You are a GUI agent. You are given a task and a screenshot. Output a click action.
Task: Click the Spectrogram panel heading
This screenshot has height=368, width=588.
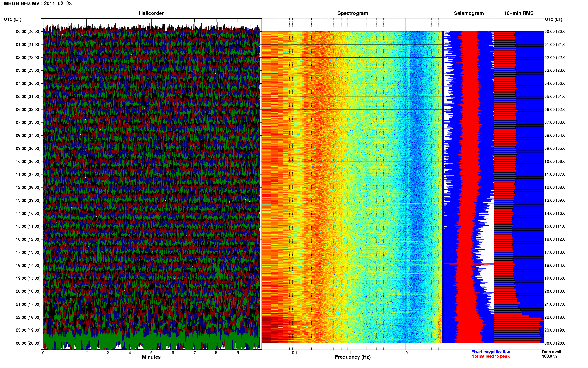[353, 13]
